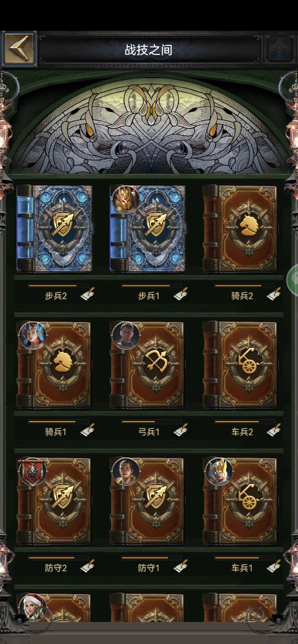The height and width of the screenshot is (644, 298).
Task: Rename the 步兵2 preset via quill icon
Action: click(88, 294)
